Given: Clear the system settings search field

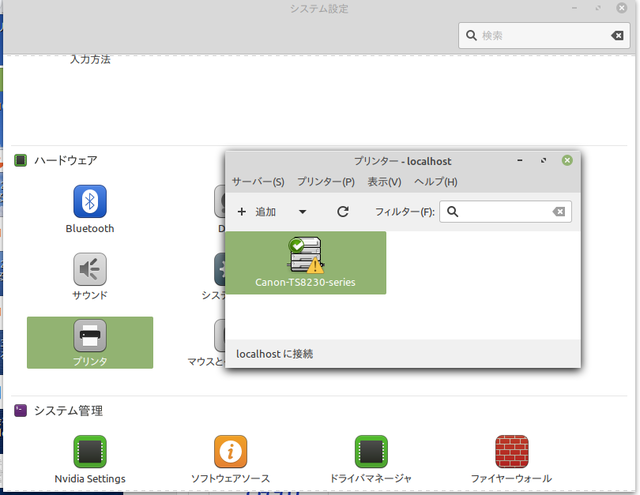Looking at the screenshot, I should [x=617, y=35].
